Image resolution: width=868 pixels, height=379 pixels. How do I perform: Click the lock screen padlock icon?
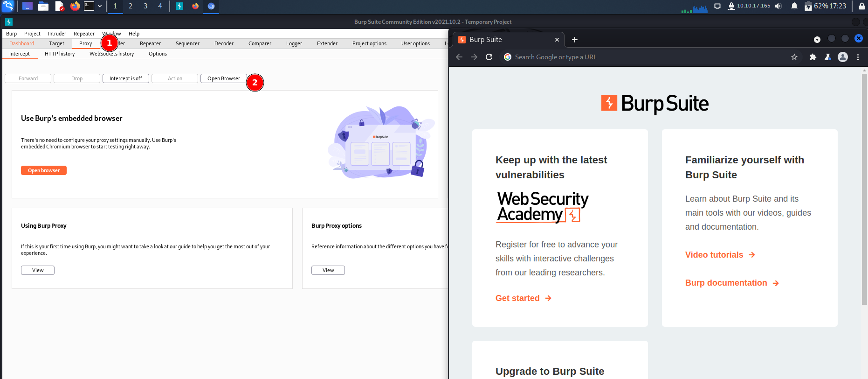[x=862, y=6]
